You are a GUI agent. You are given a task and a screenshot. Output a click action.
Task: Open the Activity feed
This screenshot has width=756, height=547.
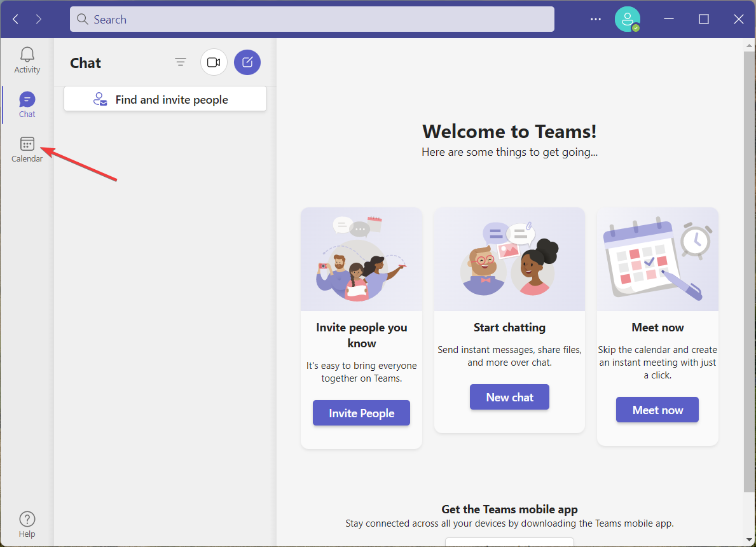point(27,60)
